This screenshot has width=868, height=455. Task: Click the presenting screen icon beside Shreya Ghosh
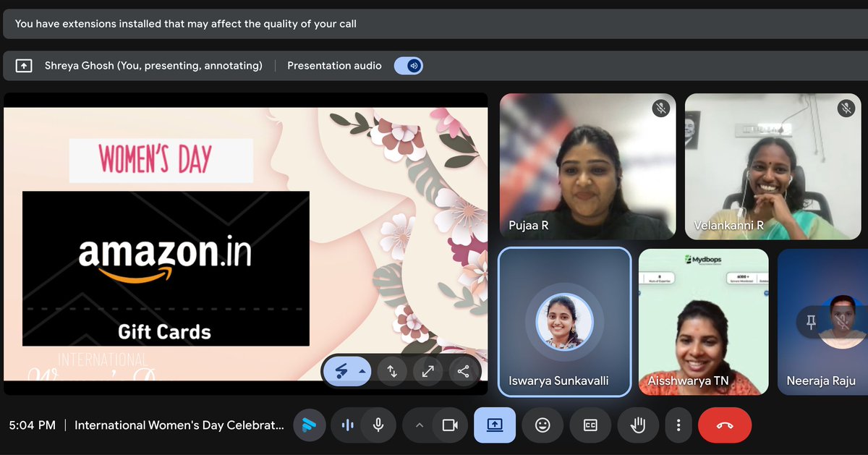(x=24, y=66)
